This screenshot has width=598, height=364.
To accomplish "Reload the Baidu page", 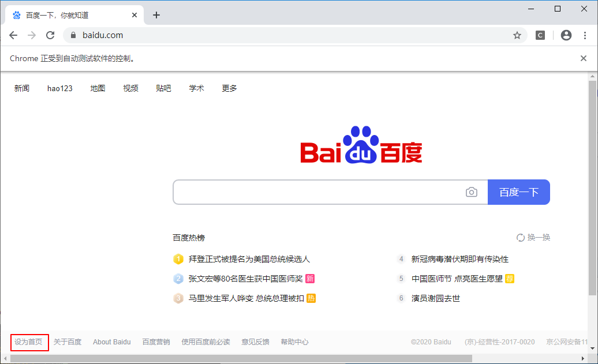I will [50, 35].
